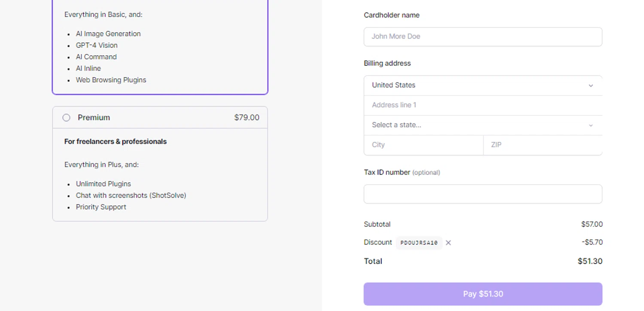644x311 pixels.
Task: Click the Pay $51.30 button
Action: (483, 294)
